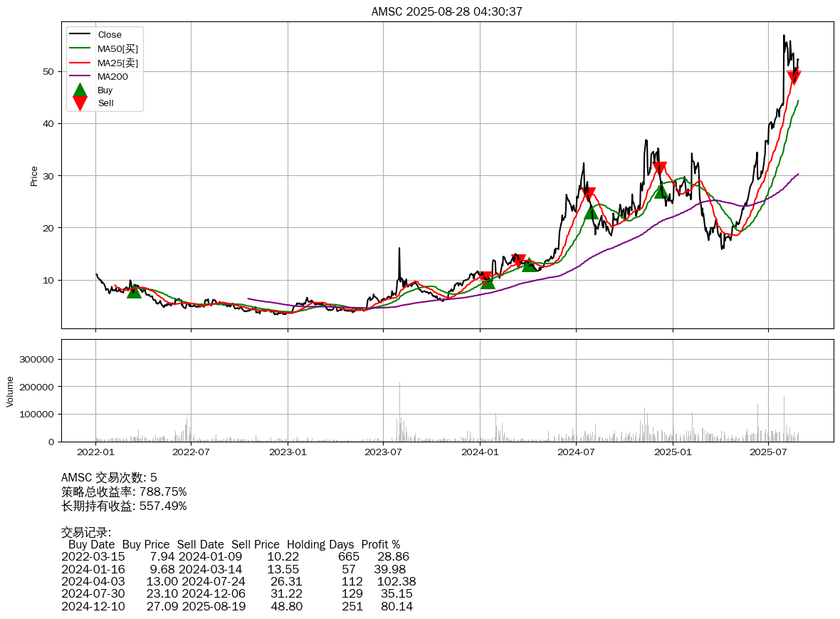Screen dimensions: 840x619
Task: Click the purple MA200 legend entry
Action: (x=112, y=76)
